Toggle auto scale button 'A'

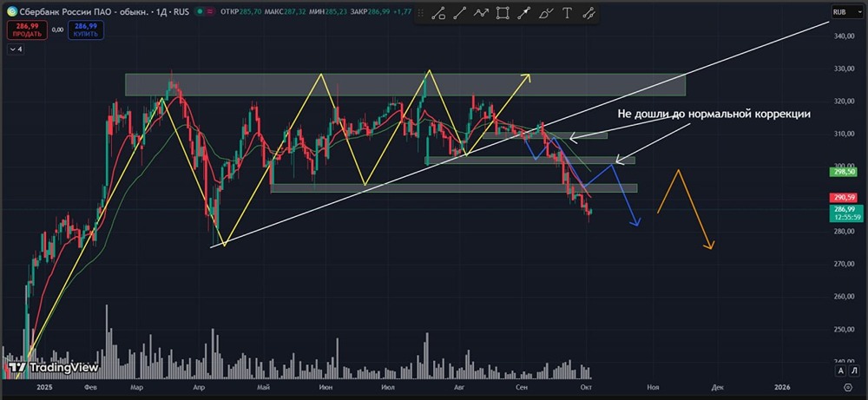(x=841, y=370)
